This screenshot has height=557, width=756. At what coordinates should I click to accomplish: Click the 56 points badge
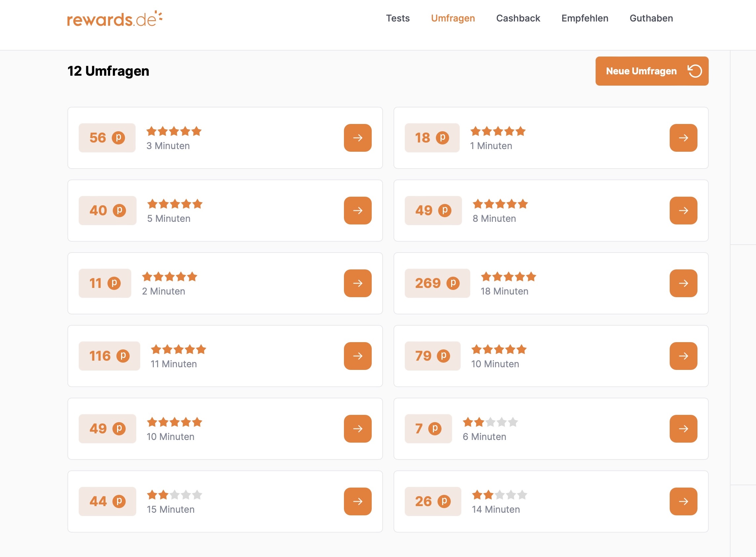click(107, 138)
